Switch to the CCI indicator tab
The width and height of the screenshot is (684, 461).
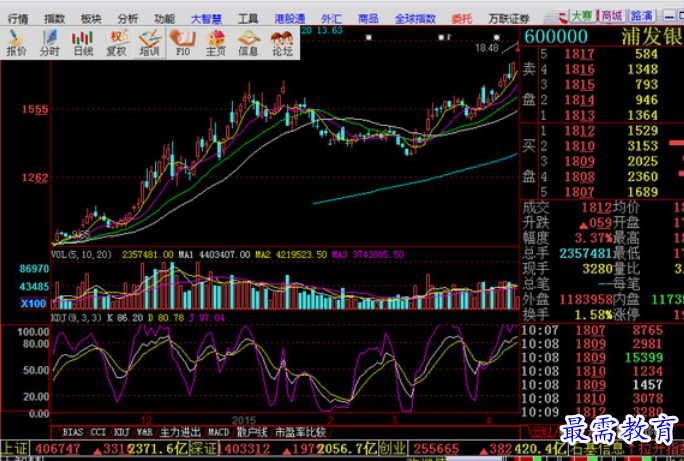point(98,432)
